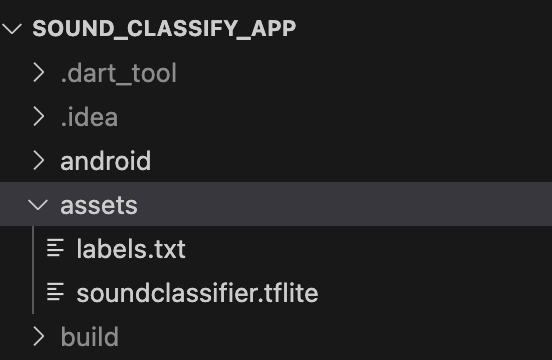The width and height of the screenshot is (552, 360).
Task: Collapse the SOUND_CLASSIFY_APP root chevron
Action: [x=12, y=29]
